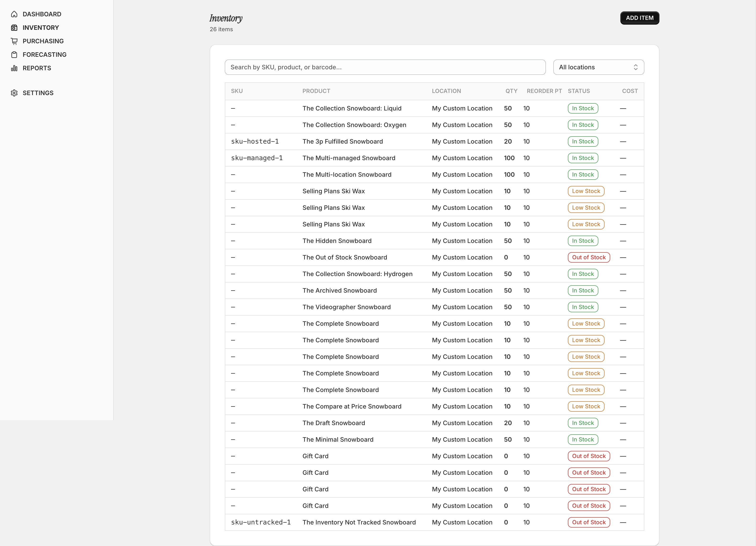
Task: Click the QTY column header
Action: [x=511, y=91]
